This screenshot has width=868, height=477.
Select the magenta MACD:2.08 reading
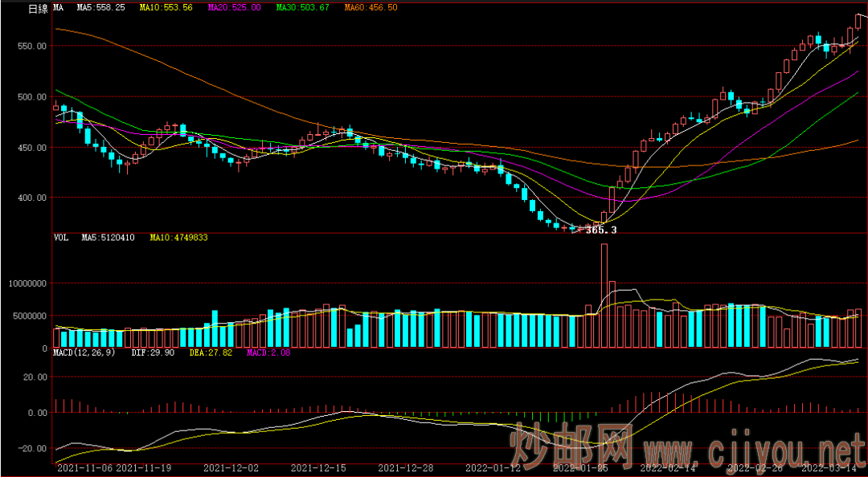coord(268,353)
